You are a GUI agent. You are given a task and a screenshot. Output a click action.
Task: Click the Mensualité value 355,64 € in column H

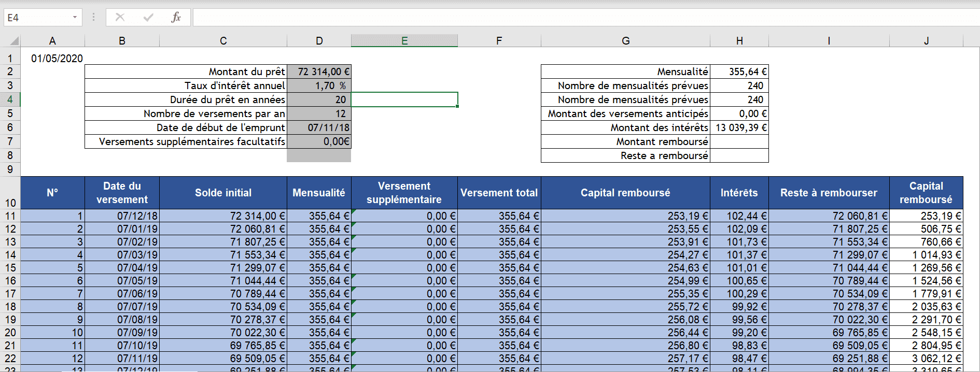point(739,71)
